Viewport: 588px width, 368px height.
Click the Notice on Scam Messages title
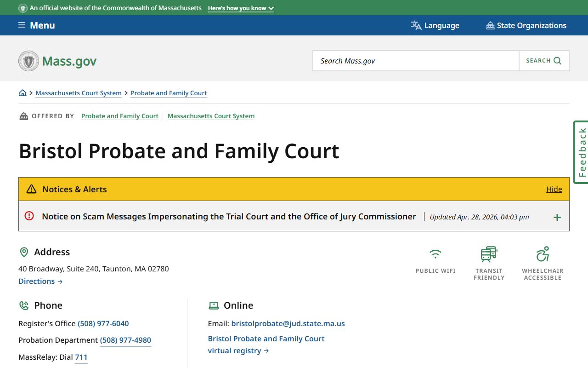tap(229, 216)
